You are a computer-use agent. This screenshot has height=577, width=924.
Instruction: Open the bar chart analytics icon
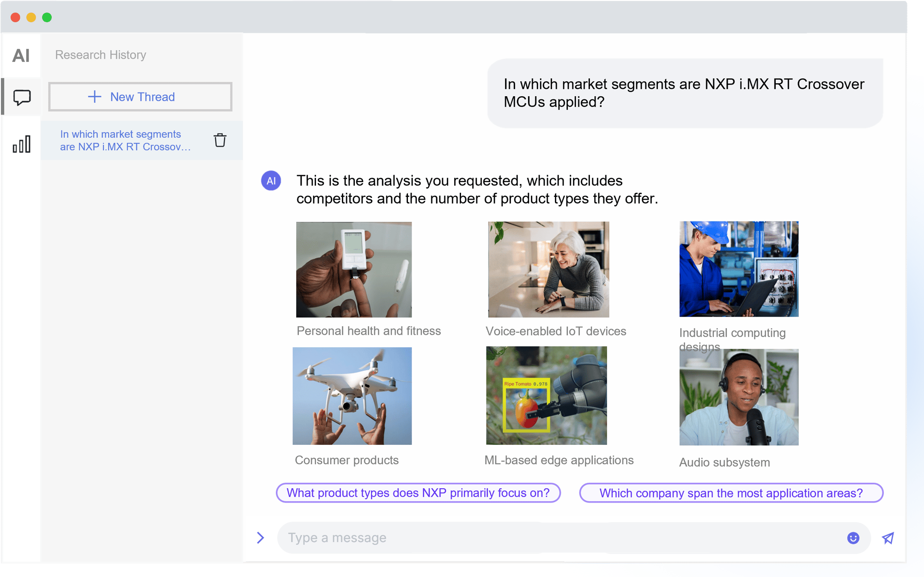22,144
